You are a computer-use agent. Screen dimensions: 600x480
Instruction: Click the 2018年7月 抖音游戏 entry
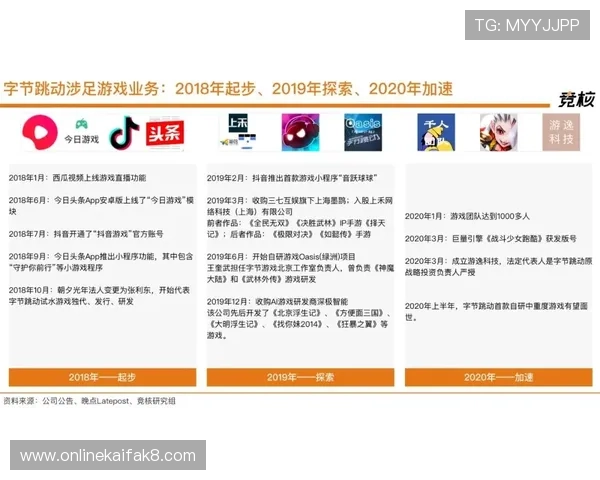pos(86,234)
